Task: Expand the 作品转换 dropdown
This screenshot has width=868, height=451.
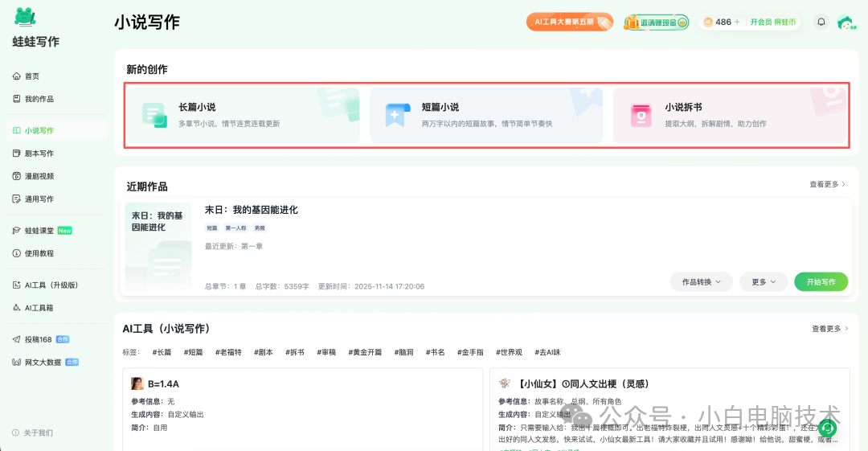Action: click(x=701, y=282)
